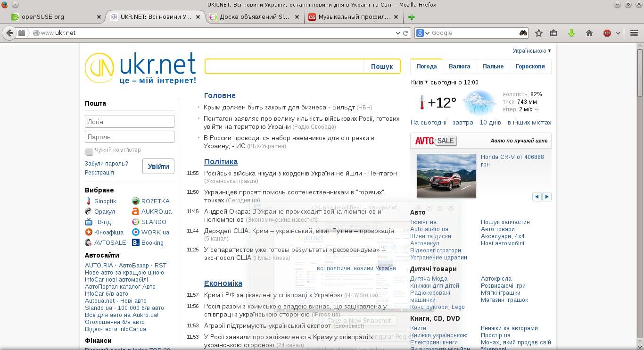This screenshot has height=350, width=644.
Task: Open the ТВ-гід favorite link
Action: point(98,222)
